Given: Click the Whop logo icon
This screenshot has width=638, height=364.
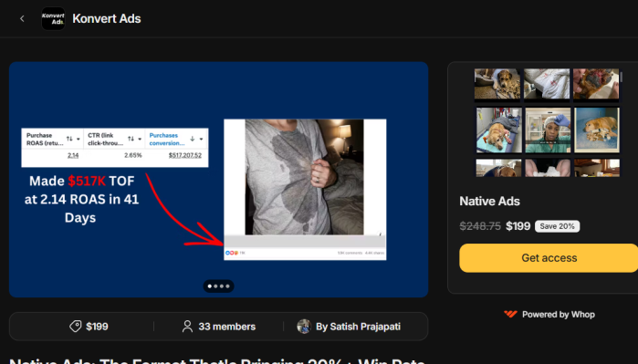Looking at the screenshot, I should click(510, 314).
